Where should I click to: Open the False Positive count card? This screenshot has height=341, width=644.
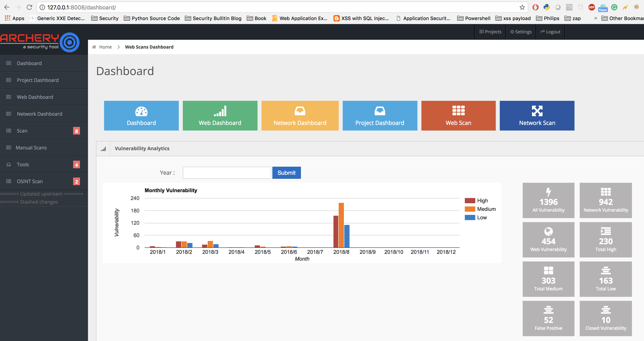coord(549,319)
